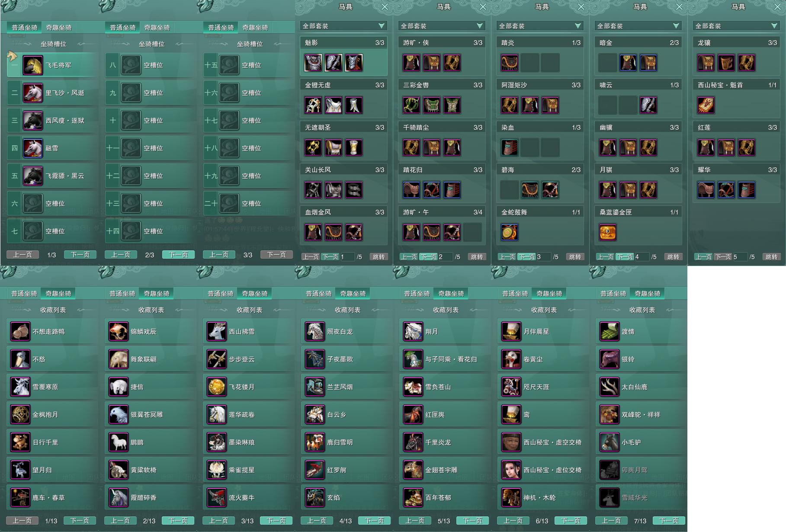The width and height of the screenshot is (786, 532).
Task: Pick the 月伴晨星 mount icon
Action: tap(511, 332)
